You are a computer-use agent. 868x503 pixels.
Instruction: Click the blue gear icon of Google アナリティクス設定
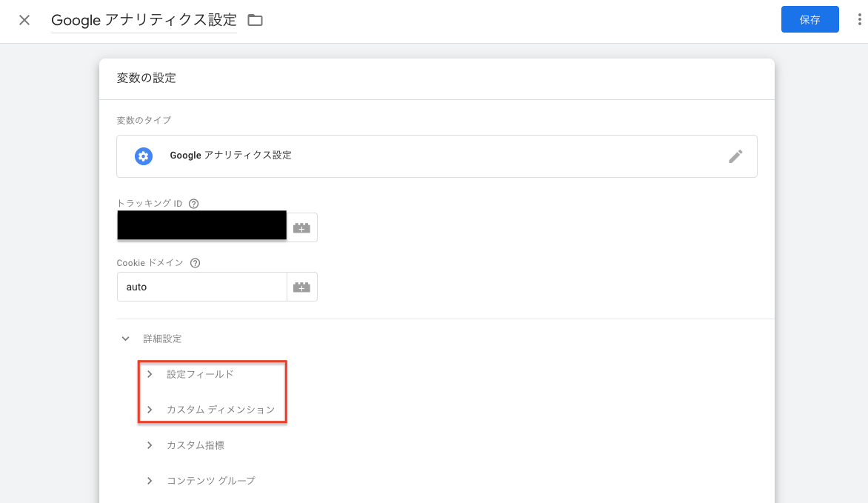point(144,156)
